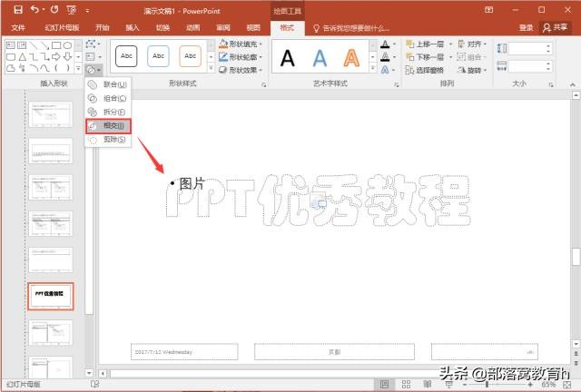The width and height of the screenshot is (581, 392).
Task: Choose 组合(C) combine in Merge Shapes menu
Action: coord(108,98)
